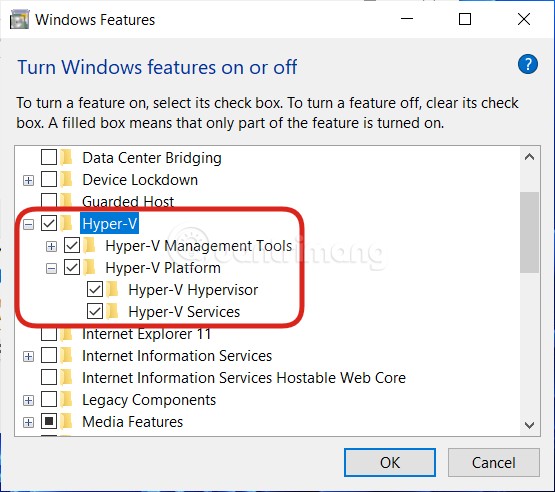The height and width of the screenshot is (492, 555).
Task: Click the scrollbar up arrow
Action: [x=530, y=157]
